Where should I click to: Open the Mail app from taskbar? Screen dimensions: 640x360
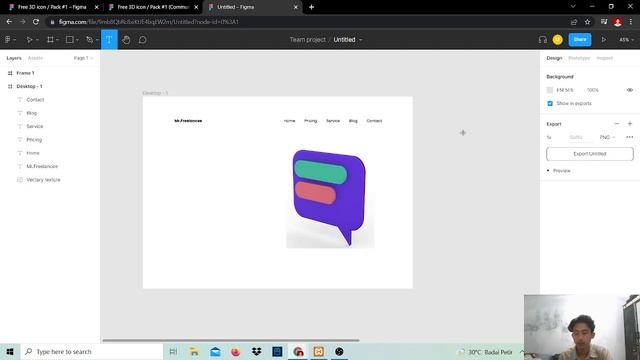click(215, 351)
